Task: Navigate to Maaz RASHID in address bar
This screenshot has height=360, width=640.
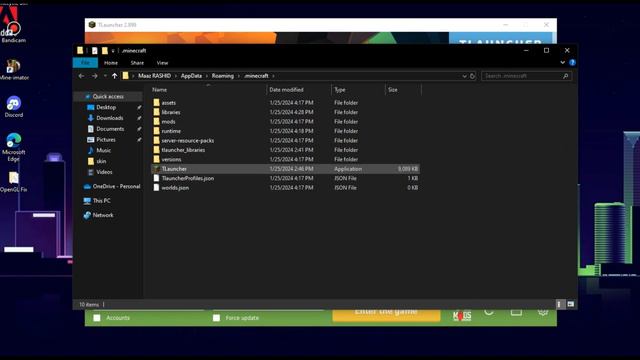Action: pyautogui.click(x=154, y=76)
